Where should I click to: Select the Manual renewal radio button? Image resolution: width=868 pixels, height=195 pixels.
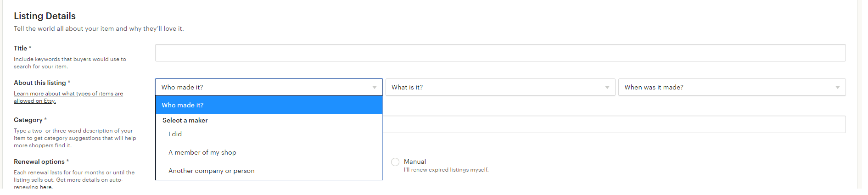tap(395, 162)
